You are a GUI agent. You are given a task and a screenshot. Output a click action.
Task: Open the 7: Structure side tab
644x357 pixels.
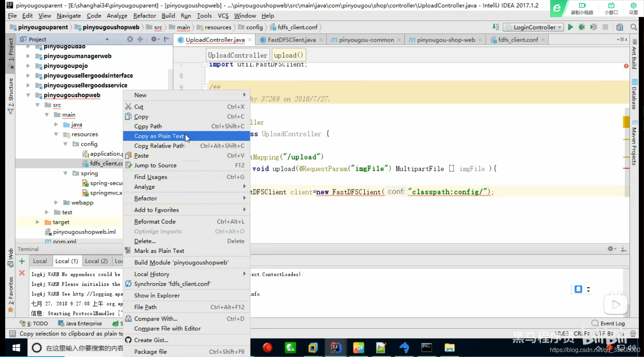(11, 96)
